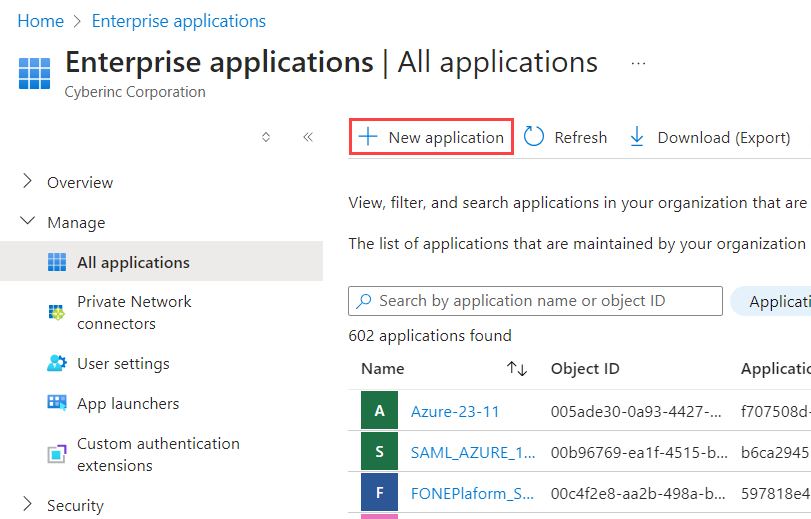Open Private Network connectors

point(134,313)
